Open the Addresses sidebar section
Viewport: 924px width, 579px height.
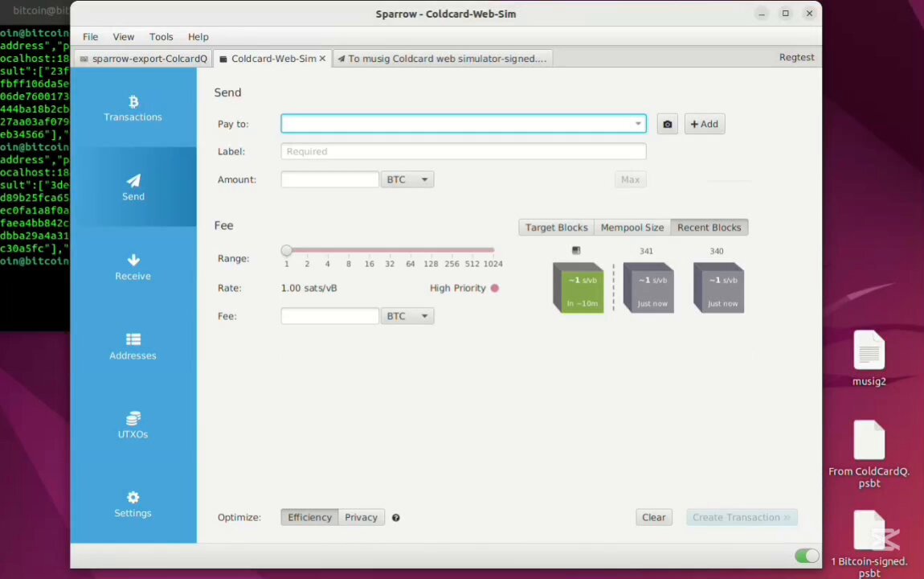[133, 346]
